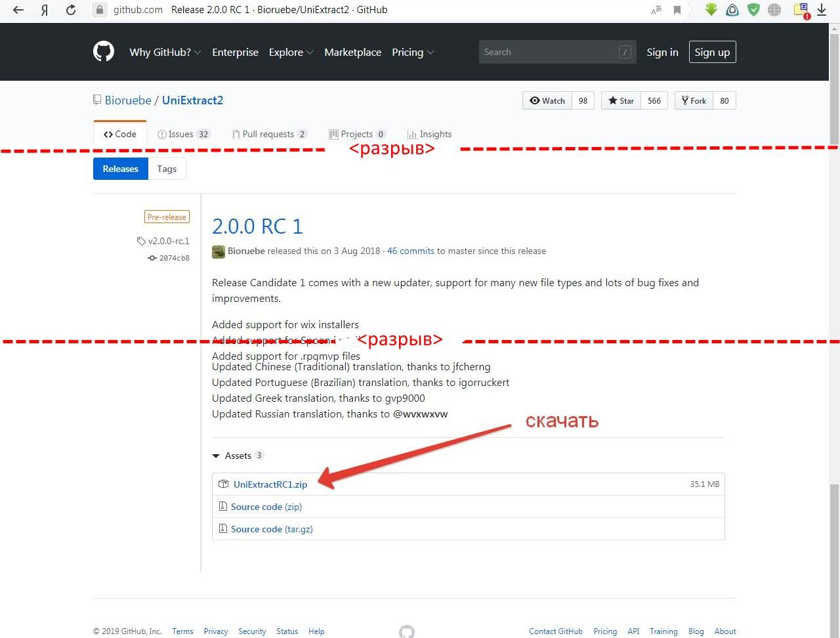Open the Tags tab
Screen dimensions: 840x638
(167, 169)
